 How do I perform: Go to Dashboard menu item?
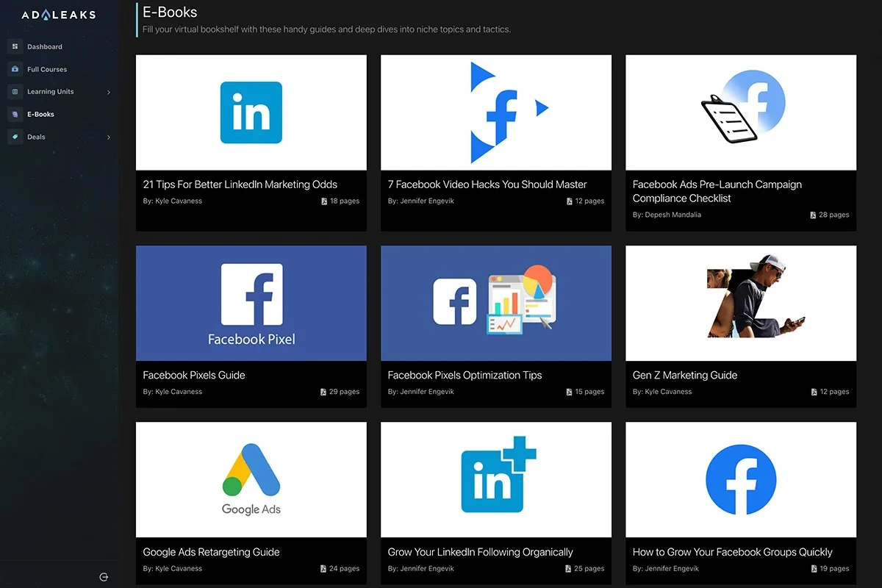click(45, 46)
